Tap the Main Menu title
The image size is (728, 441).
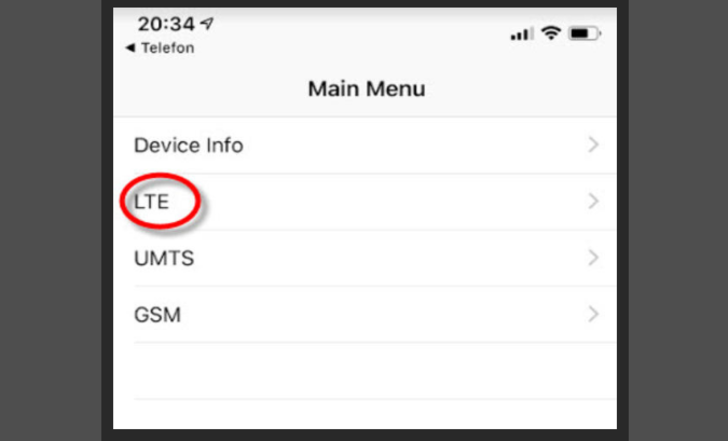click(367, 89)
